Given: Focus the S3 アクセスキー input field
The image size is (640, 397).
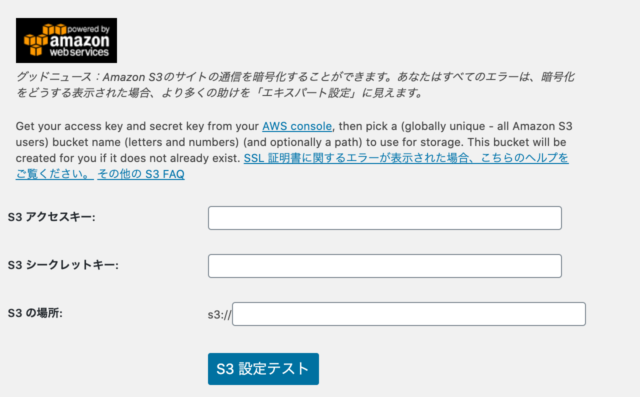Looking at the screenshot, I should [x=385, y=218].
